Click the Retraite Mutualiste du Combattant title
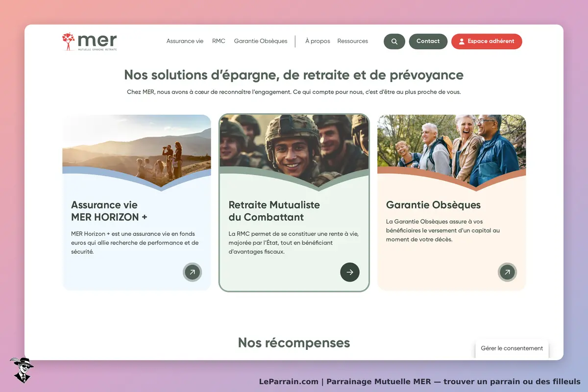588x392 pixels. pos(274,211)
